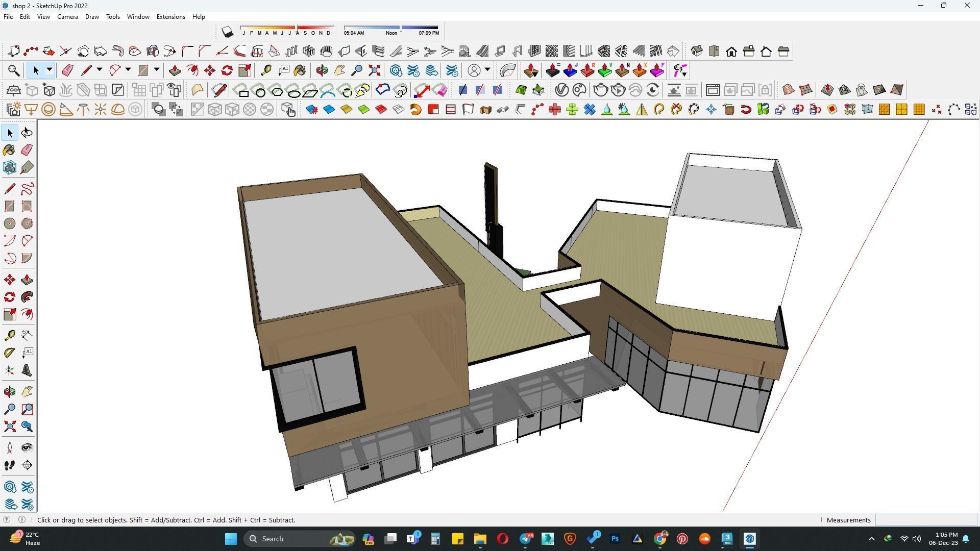Click the Search SketchUp magnifier icon

point(14,70)
